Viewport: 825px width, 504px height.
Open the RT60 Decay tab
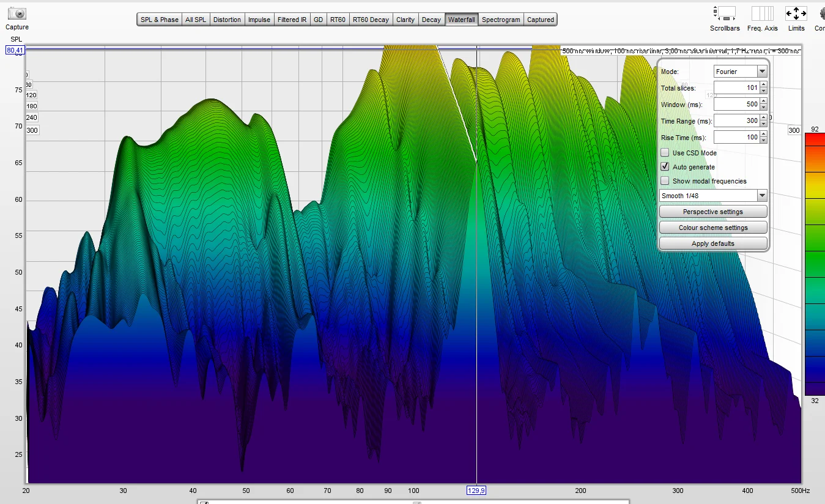pyautogui.click(x=371, y=20)
